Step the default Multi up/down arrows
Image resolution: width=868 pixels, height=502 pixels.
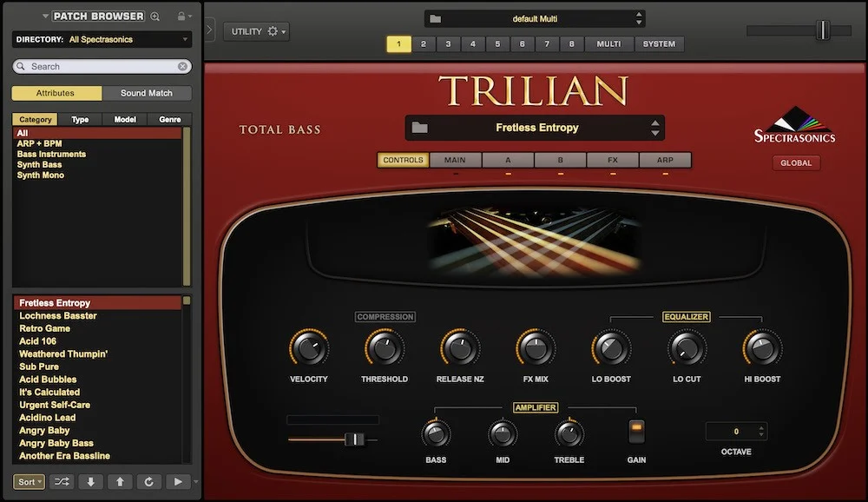click(639, 19)
